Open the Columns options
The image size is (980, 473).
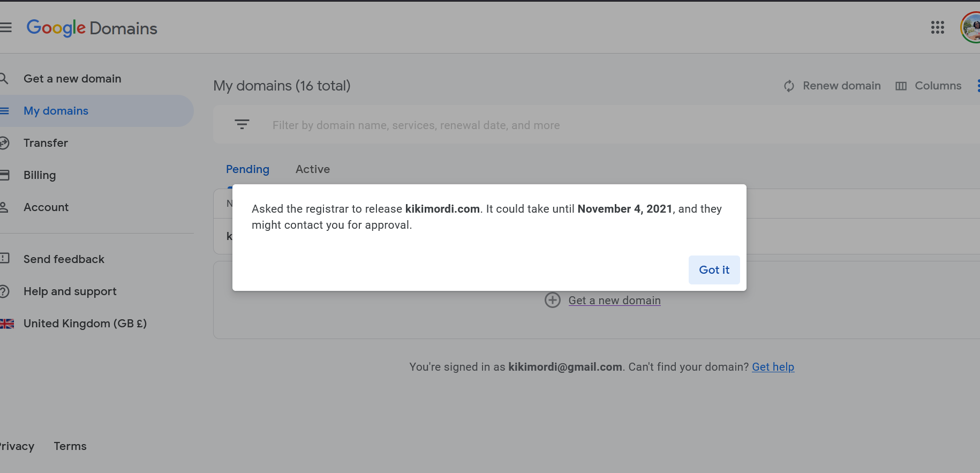[x=928, y=86]
